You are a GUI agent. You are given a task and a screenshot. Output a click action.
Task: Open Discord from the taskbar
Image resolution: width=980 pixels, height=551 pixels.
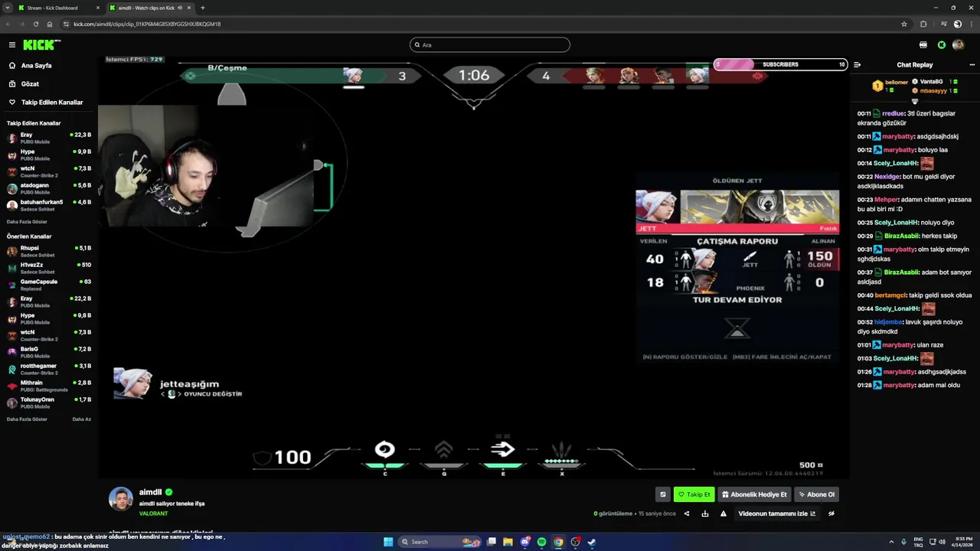[525, 542]
